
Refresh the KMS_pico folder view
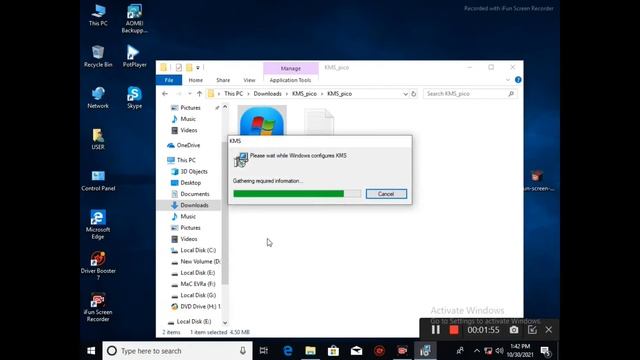413,94
